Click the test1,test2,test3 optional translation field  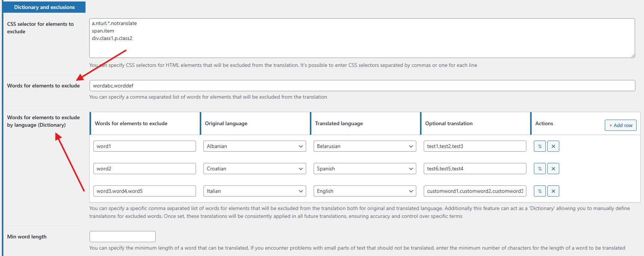point(475,146)
